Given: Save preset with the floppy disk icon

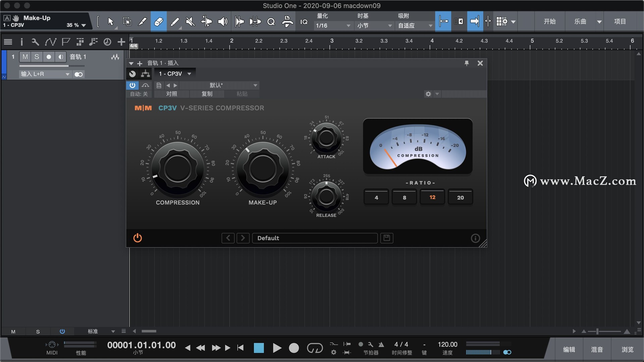Looking at the screenshot, I should coord(387,238).
